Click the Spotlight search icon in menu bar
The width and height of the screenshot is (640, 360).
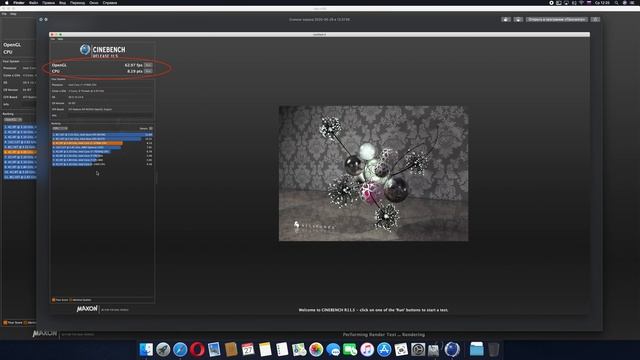pos(616,2)
